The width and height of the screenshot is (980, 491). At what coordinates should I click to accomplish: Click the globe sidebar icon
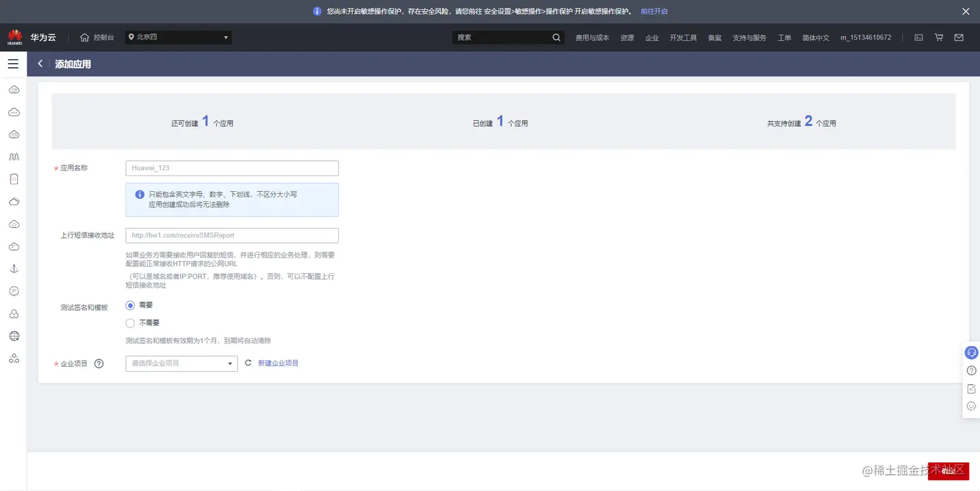pyautogui.click(x=14, y=336)
